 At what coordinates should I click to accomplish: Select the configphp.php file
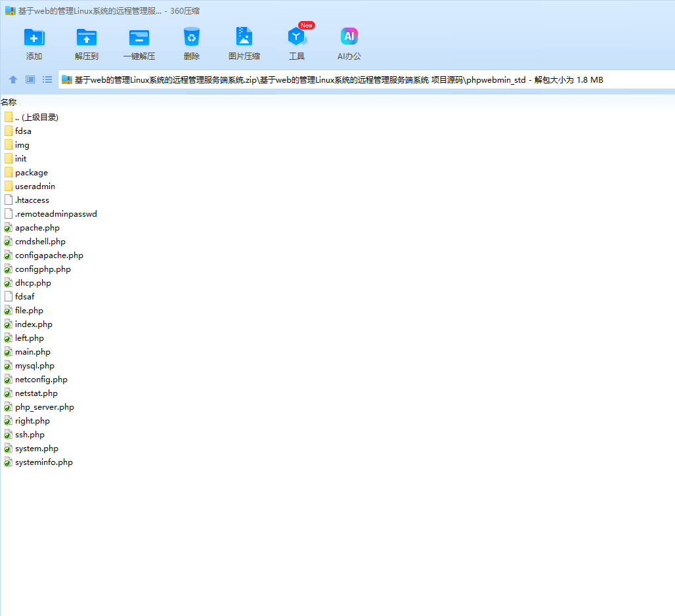[37, 269]
